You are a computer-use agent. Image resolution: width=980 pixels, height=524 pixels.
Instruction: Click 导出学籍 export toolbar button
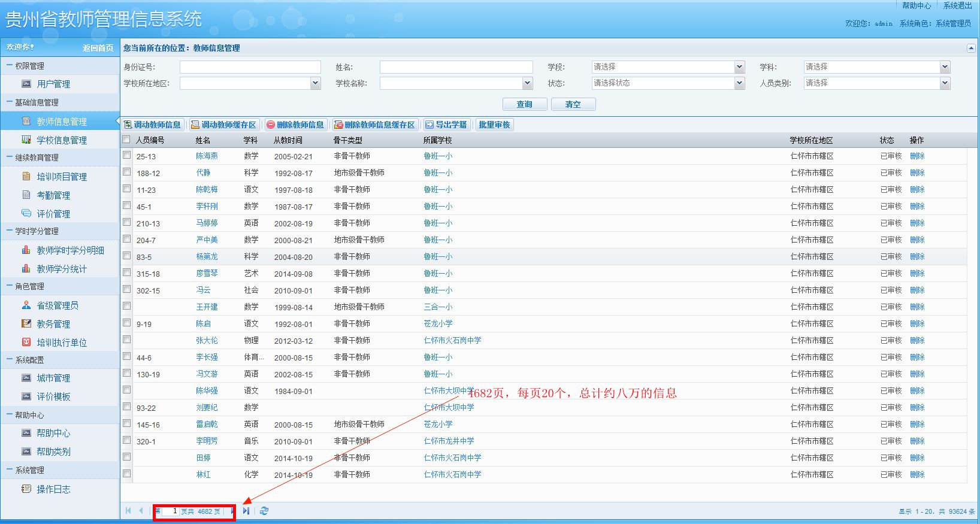tap(446, 125)
